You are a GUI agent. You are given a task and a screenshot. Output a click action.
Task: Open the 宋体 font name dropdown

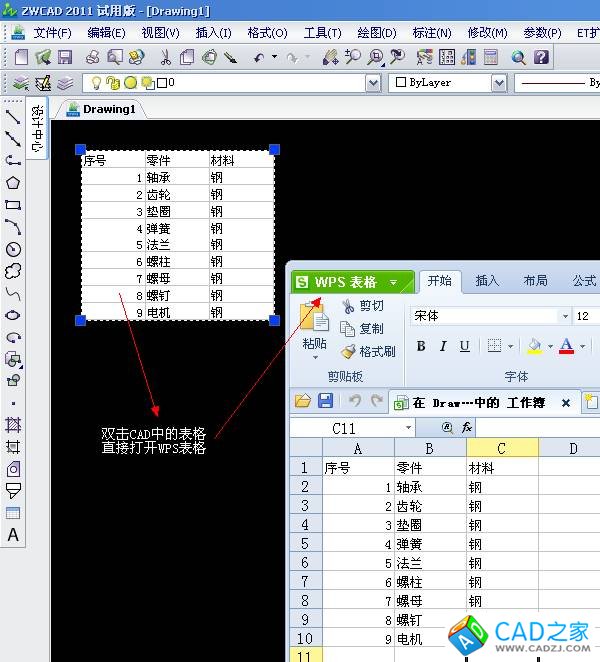(565, 316)
